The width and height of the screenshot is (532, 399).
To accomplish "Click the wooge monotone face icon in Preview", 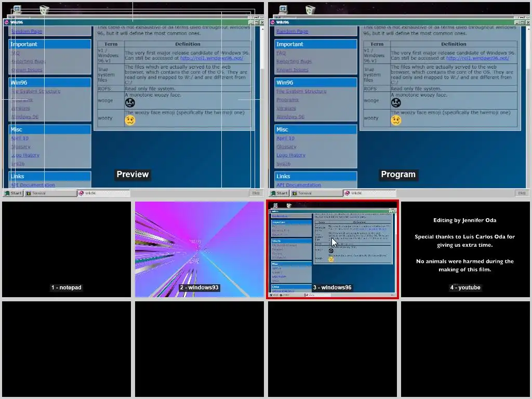I will tap(130, 102).
